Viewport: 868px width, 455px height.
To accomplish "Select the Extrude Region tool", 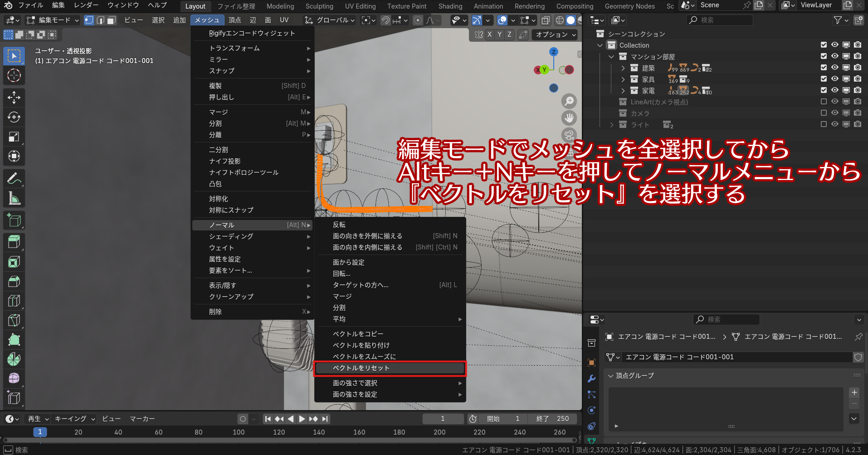I will click(x=14, y=242).
